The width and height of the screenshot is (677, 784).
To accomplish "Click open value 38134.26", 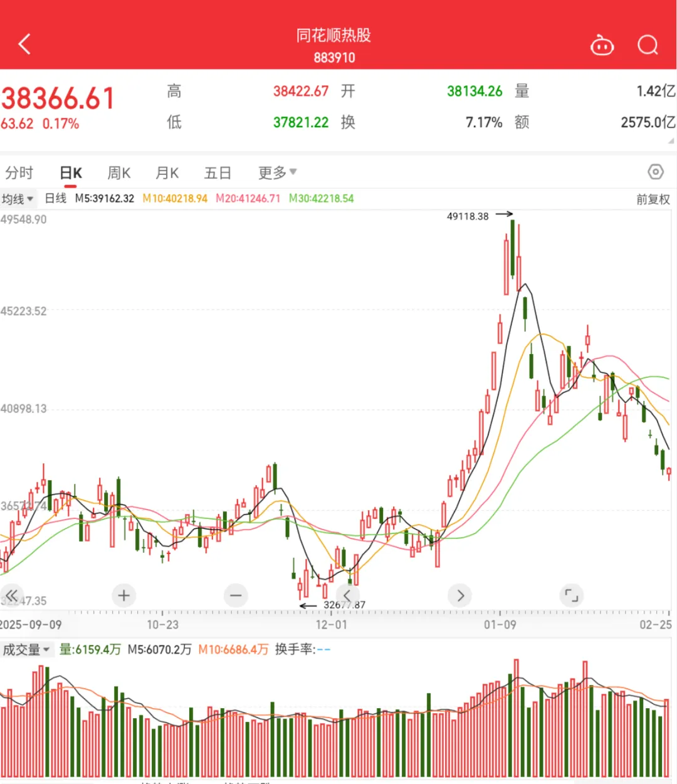I will [x=475, y=91].
